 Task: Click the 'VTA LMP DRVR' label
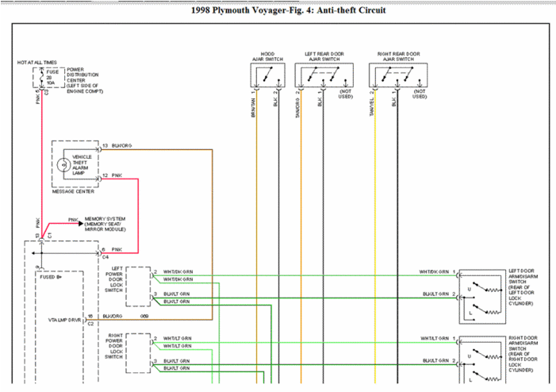tap(64, 320)
